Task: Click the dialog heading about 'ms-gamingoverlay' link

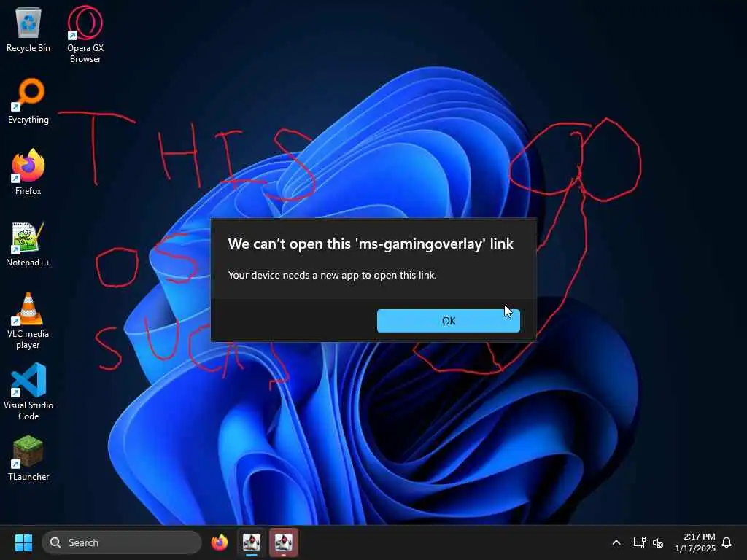Action: click(x=371, y=244)
